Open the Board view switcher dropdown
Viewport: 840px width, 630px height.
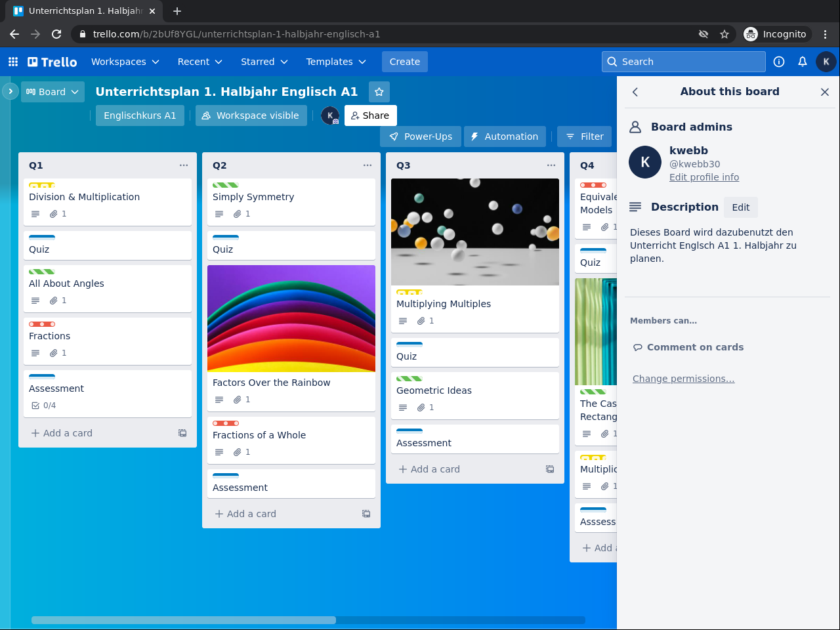point(52,92)
